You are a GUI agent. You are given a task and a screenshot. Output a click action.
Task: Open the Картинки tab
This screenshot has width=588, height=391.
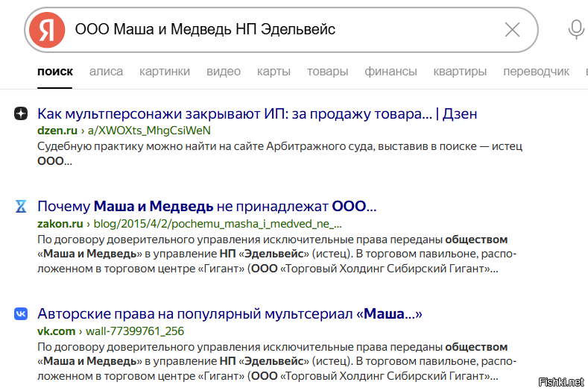click(164, 72)
